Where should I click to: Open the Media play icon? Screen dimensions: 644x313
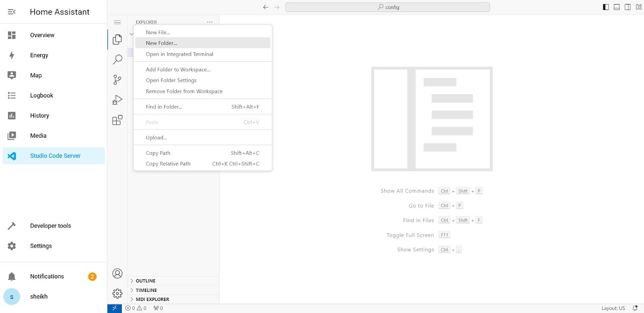12,136
